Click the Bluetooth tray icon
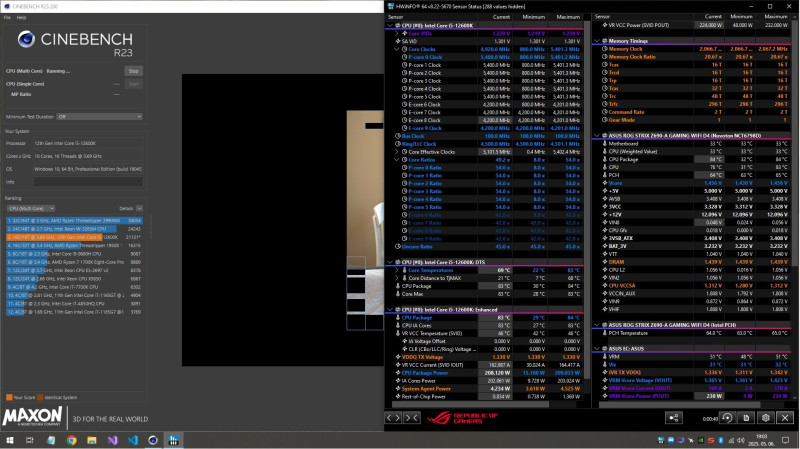Image resolution: width=800 pixels, height=449 pixels. [x=720, y=440]
